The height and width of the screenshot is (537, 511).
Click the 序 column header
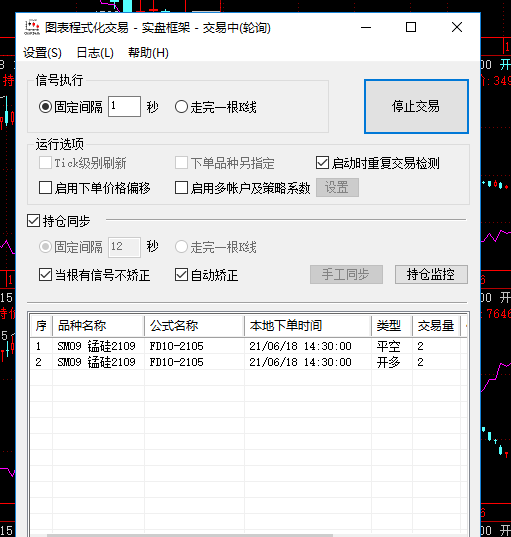pyautogui.click(x=41, y=326)
